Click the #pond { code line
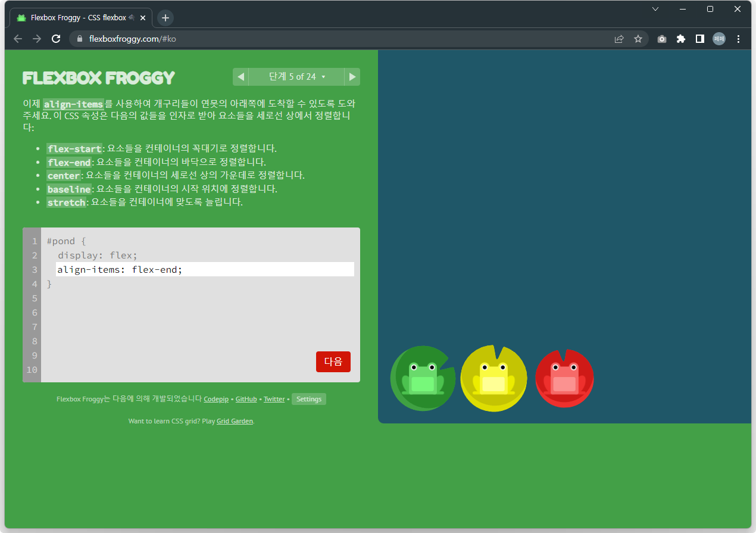 (67, 241)
